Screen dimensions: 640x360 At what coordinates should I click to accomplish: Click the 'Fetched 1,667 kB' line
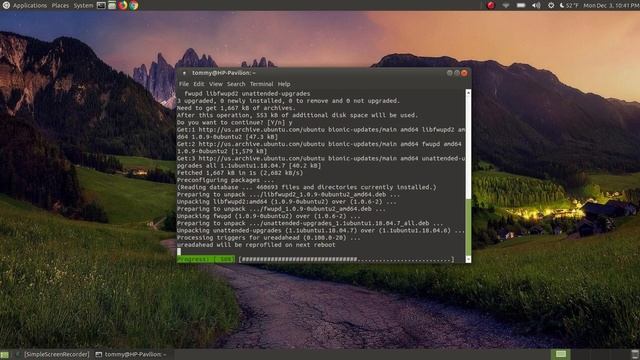click(x=240, y=173)
